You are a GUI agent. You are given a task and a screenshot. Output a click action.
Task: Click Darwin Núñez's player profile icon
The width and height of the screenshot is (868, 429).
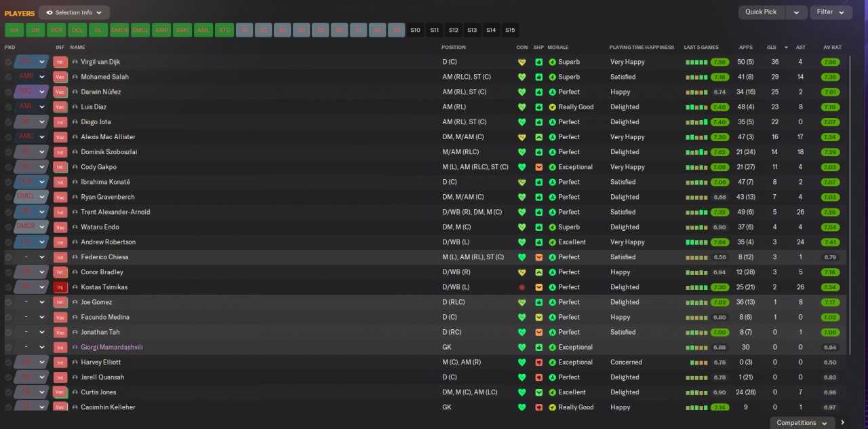(75, 92)
